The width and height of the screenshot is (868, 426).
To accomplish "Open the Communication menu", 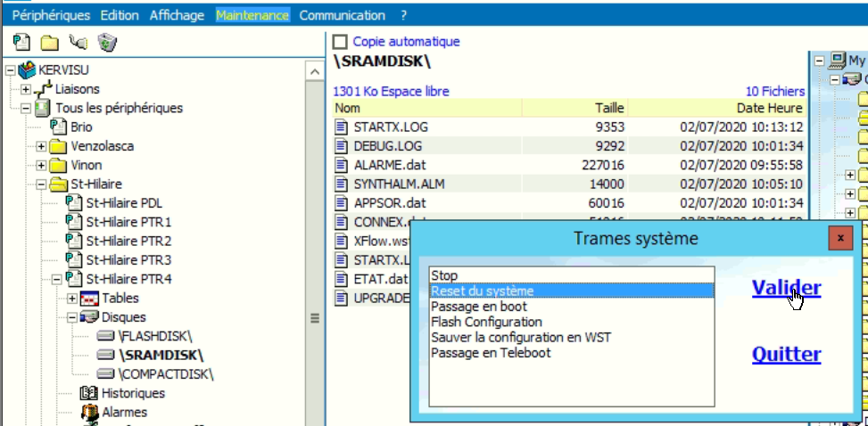I will coord(342,15).
